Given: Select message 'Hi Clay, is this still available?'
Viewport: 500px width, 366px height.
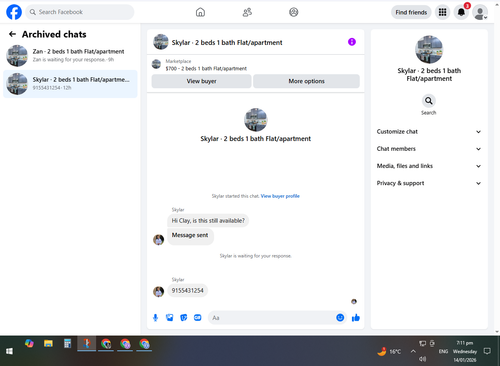Looking at the screenshot, I should 208,220.
